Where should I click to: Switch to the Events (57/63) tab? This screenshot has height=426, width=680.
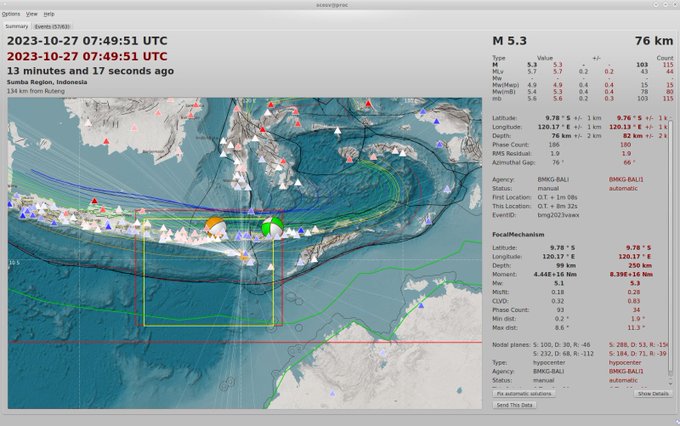point(52,26)
